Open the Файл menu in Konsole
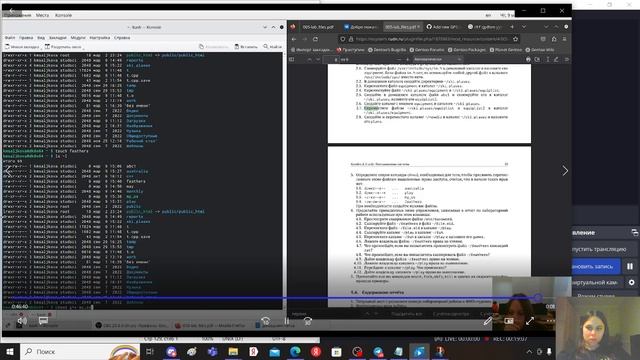Image resolution: width=640 pixels, height=360 pixels. click(x=10, y=38)
